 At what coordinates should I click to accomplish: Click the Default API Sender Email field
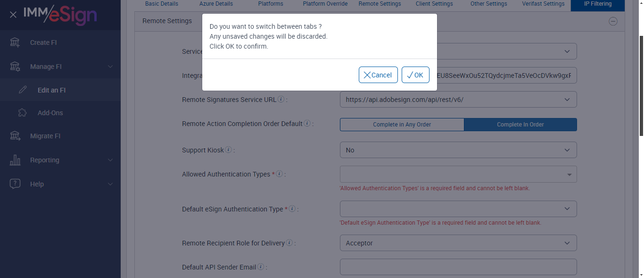(458, 267)
